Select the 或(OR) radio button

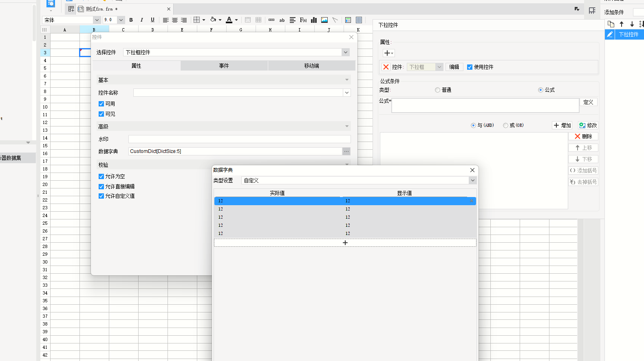pyautogui.click(x=505, y=126)
